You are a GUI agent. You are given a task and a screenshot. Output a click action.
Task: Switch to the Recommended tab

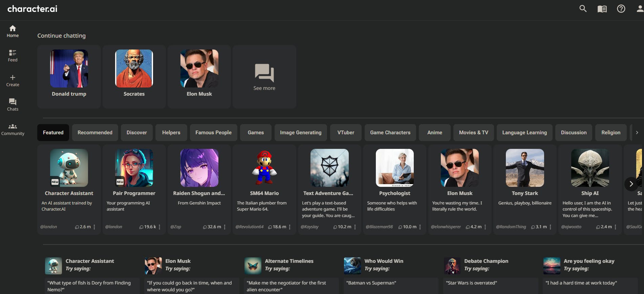click(95, 133)
